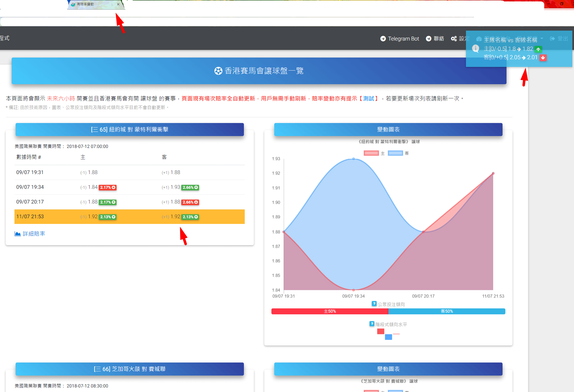Click the green up-arrow badge for 主 odds
The height and width of the screenshot is (392, 574).
[538, 49]
